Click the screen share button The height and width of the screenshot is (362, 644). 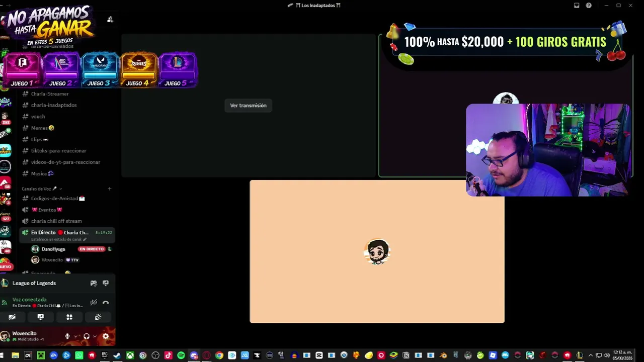click(41, 317)
